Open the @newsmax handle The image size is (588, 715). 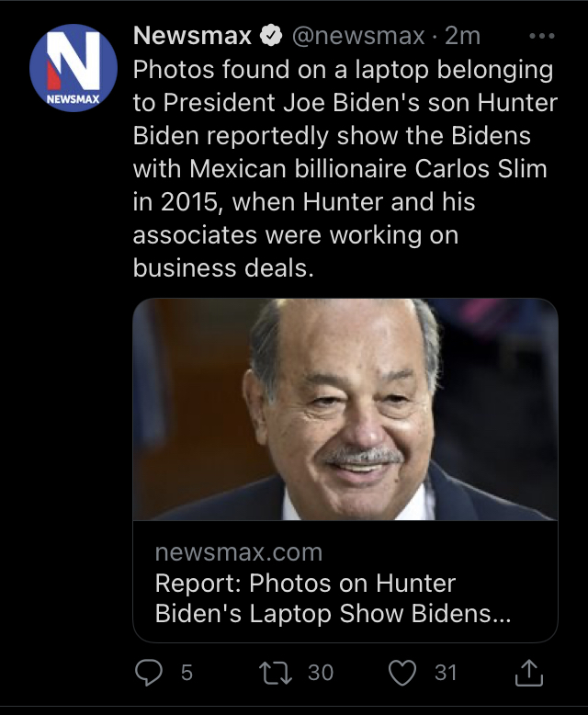[x=358, y=37]
